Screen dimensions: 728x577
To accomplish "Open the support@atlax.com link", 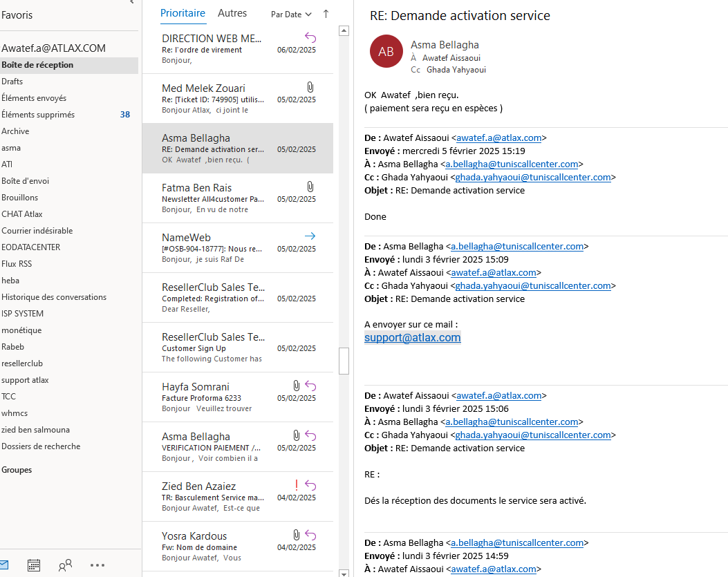I will (x=412, y=337).
